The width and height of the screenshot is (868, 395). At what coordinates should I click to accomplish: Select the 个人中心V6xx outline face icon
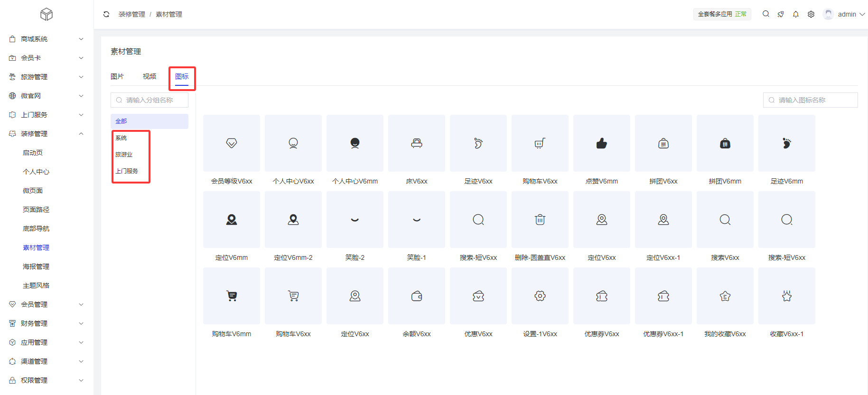[293, 143]
